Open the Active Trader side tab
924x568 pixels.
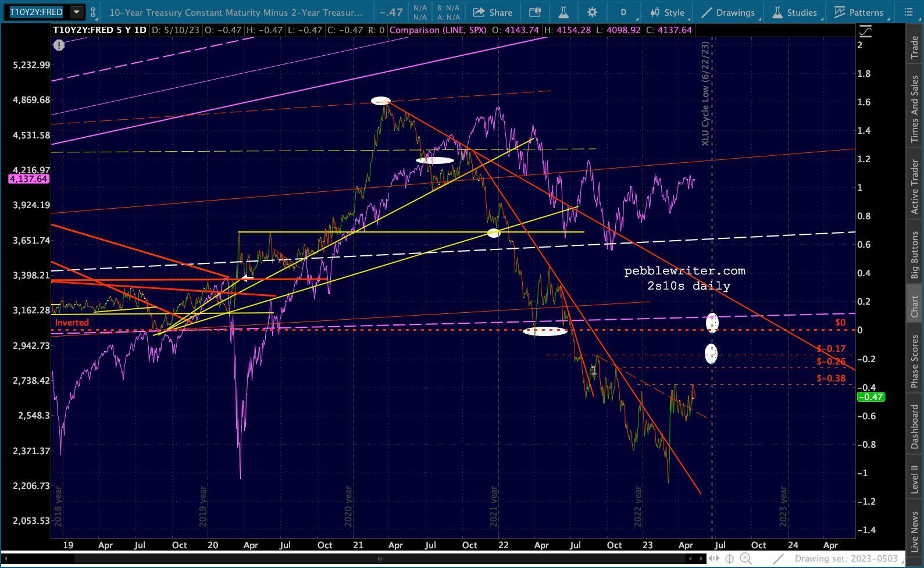(915, 187)
